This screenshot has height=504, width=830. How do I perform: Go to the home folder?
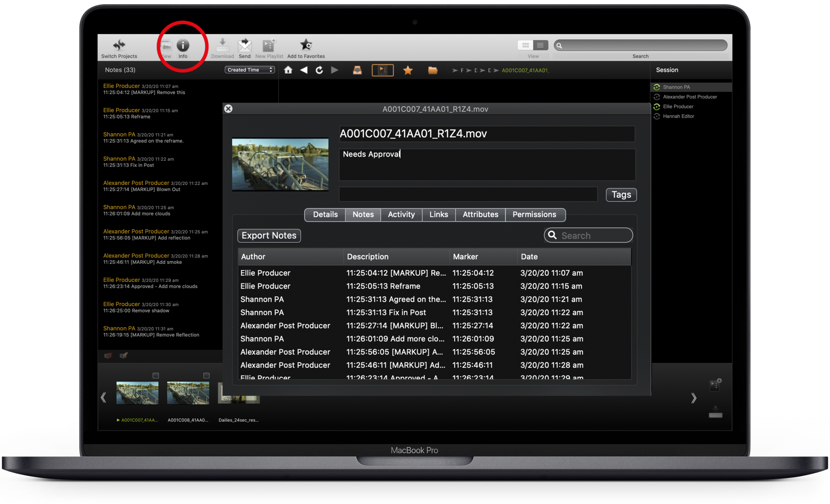288,70
